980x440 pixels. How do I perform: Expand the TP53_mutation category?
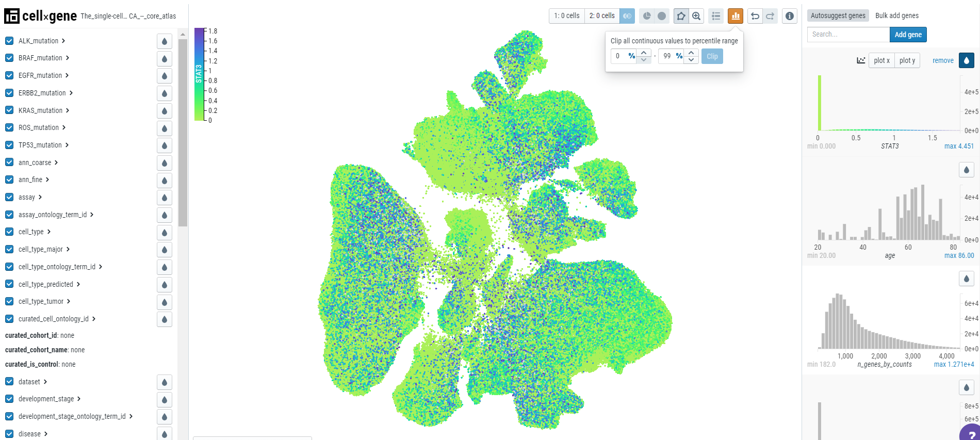click(x=67, y=145)
